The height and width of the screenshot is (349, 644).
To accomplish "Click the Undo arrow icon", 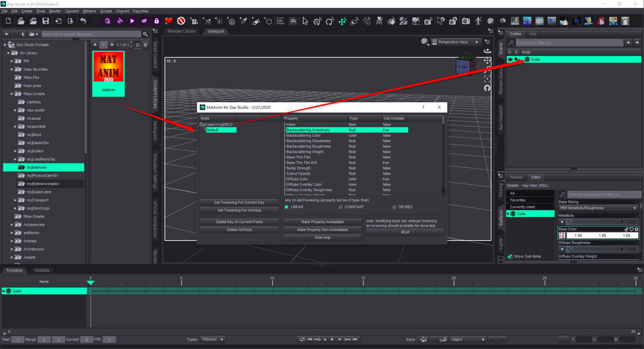I will tap(83, 21).
